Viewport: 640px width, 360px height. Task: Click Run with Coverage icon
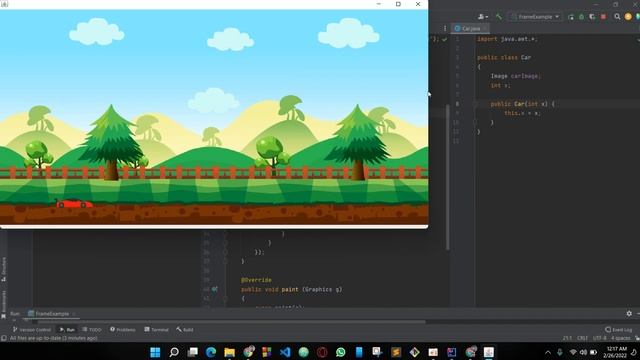coord(592,17)
